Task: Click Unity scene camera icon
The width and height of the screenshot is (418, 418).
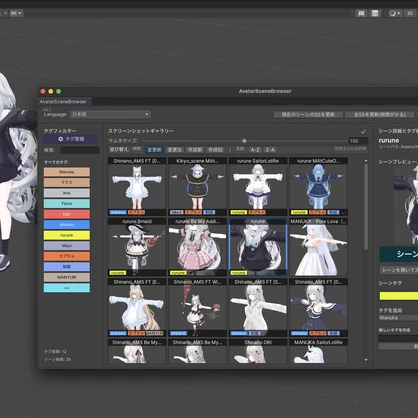Action: 361,13
